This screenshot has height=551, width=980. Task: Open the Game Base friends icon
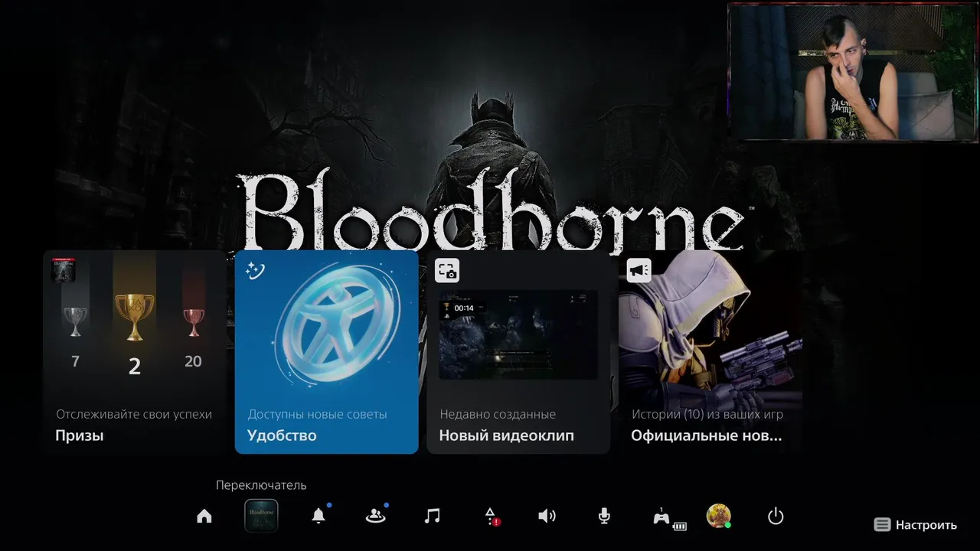tap(375, 516)
